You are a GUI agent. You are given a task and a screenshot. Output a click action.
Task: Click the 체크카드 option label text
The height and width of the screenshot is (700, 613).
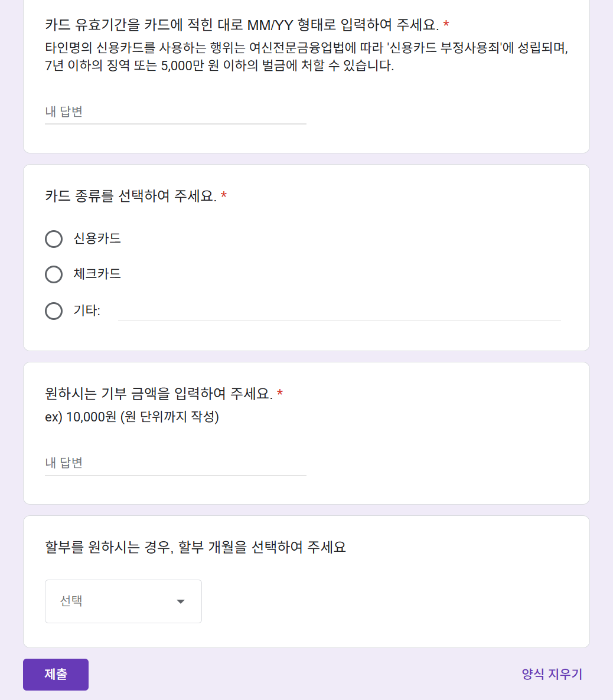click(x=97, y=274)
